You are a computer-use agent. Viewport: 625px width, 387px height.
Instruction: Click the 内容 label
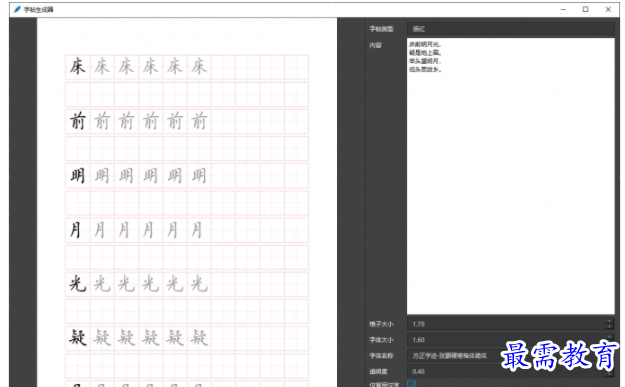(x=375, y=45)
